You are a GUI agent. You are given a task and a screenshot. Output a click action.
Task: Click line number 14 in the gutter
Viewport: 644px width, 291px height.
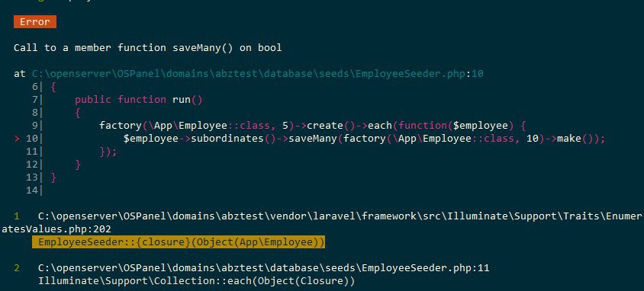(x=31, y=190)
